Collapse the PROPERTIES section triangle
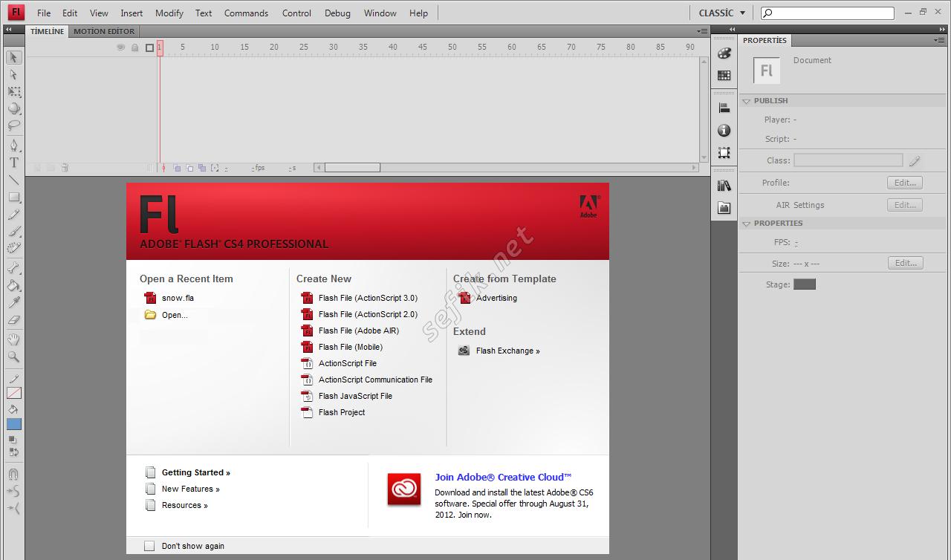This screenshot has width=951, height=560. coord(747,224)
